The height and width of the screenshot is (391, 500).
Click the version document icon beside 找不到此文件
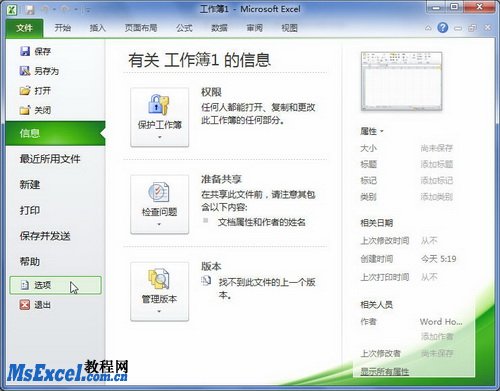(x=206, y=281)
